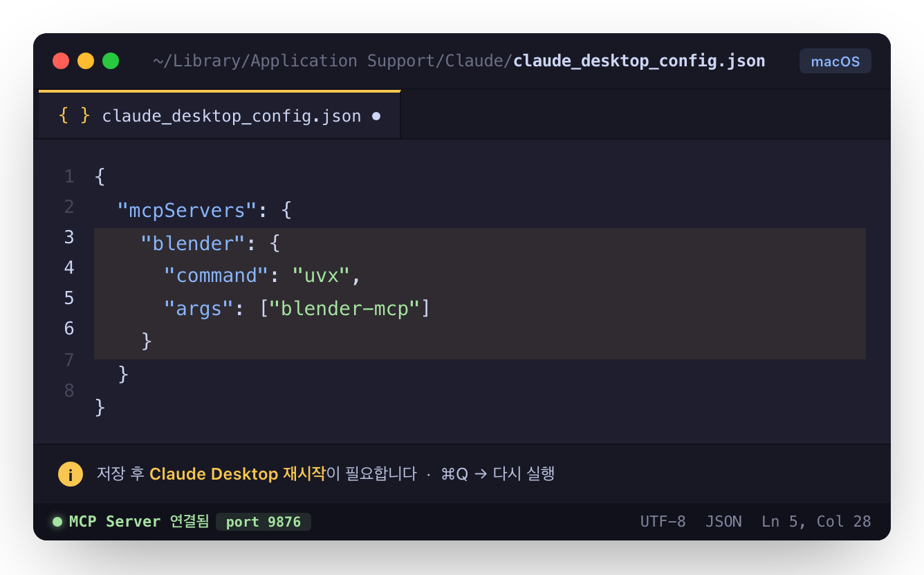Click the yellow info icon
Viewport: 924px width, 575px height.
click(x=71, y=474)
